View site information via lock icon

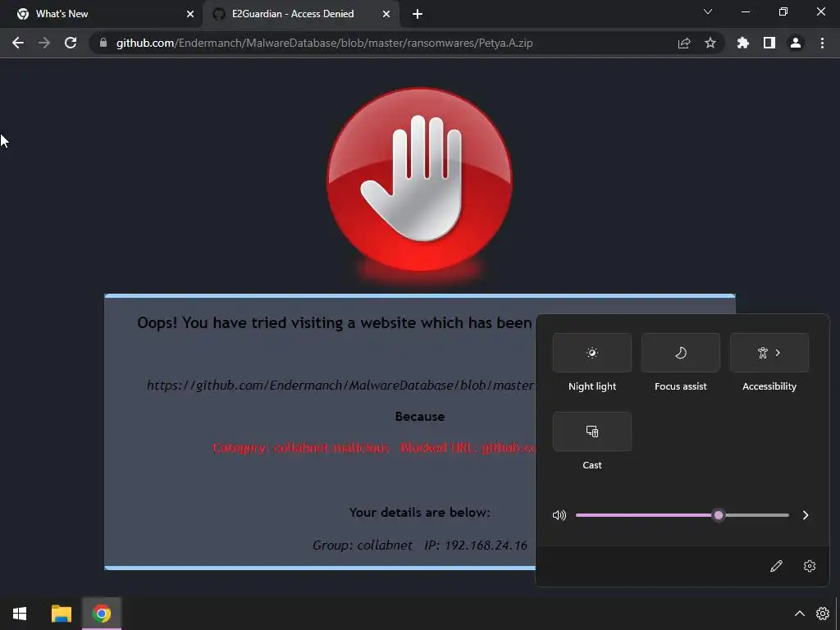click(x=103, y=43)
